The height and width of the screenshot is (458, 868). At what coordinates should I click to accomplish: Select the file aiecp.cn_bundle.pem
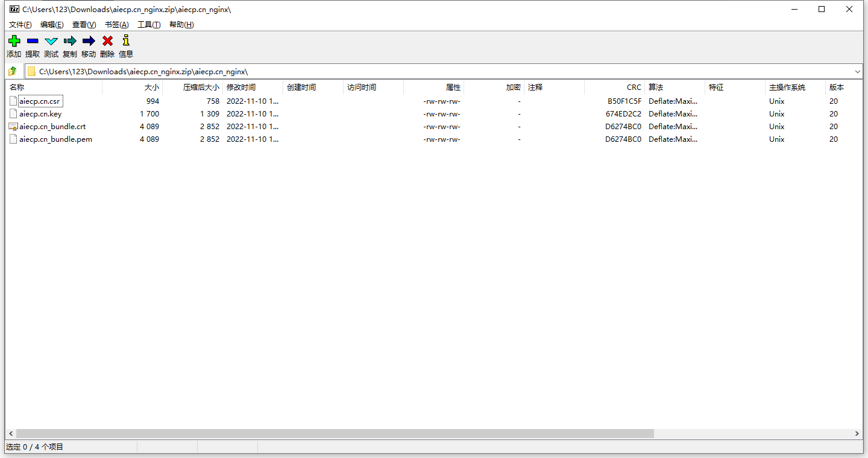click(x=55, y=139)
